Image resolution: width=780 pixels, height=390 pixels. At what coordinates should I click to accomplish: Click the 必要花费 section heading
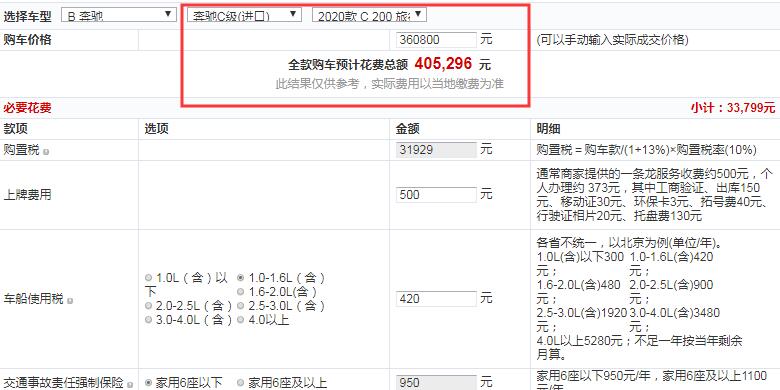[x=27, y=107]
